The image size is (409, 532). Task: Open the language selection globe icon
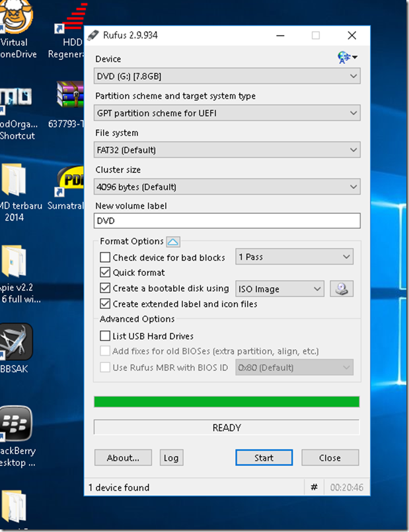(347, 57)
